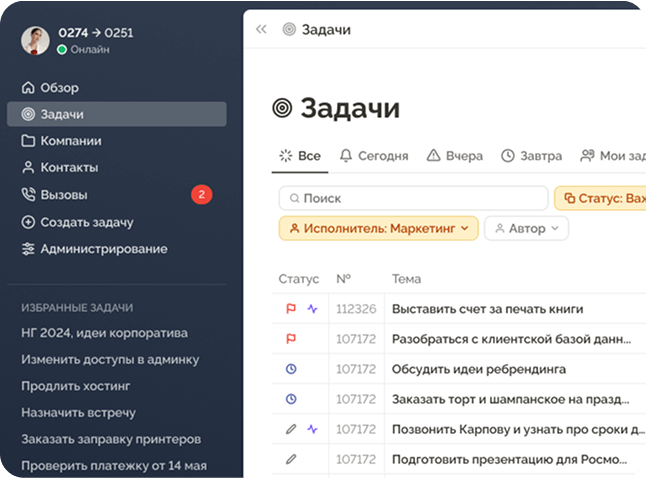
Task: Open favorite НГ 2024, идеи корпоратива
Action: click(x=105, y=333)
